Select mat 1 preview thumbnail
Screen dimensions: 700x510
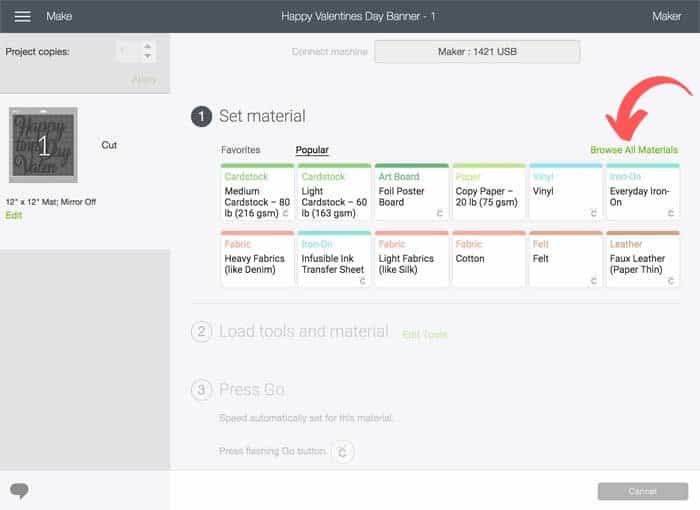click(x=43, y=145)
